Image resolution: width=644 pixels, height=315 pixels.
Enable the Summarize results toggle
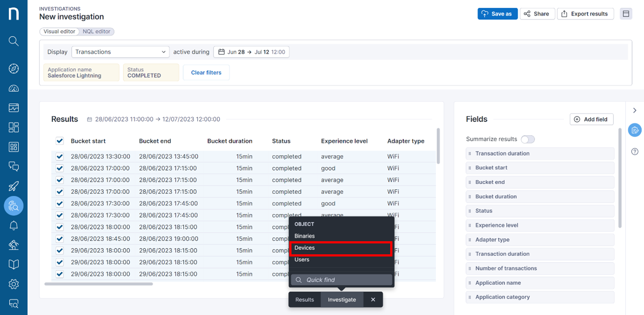(528, 139)
